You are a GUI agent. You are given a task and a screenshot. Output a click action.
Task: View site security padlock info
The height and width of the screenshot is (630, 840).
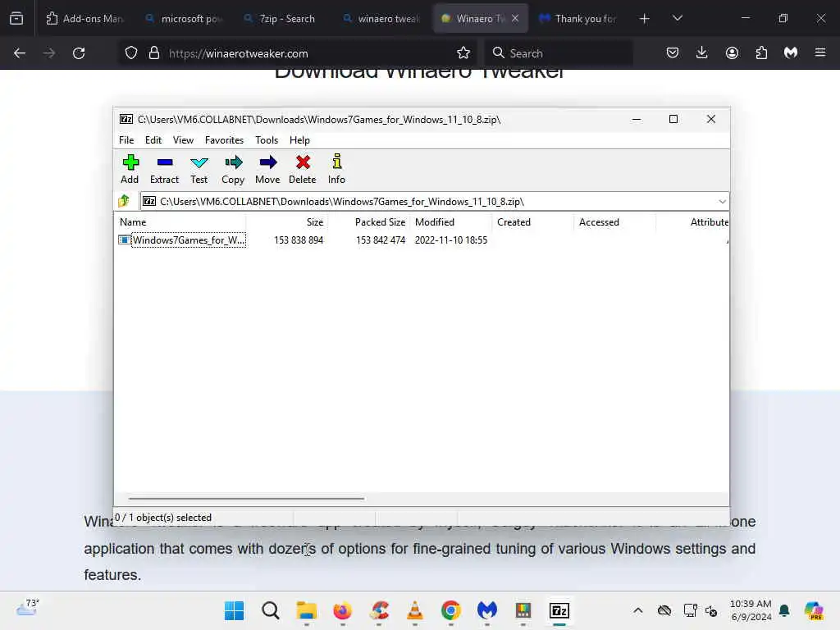click(154, 53)
